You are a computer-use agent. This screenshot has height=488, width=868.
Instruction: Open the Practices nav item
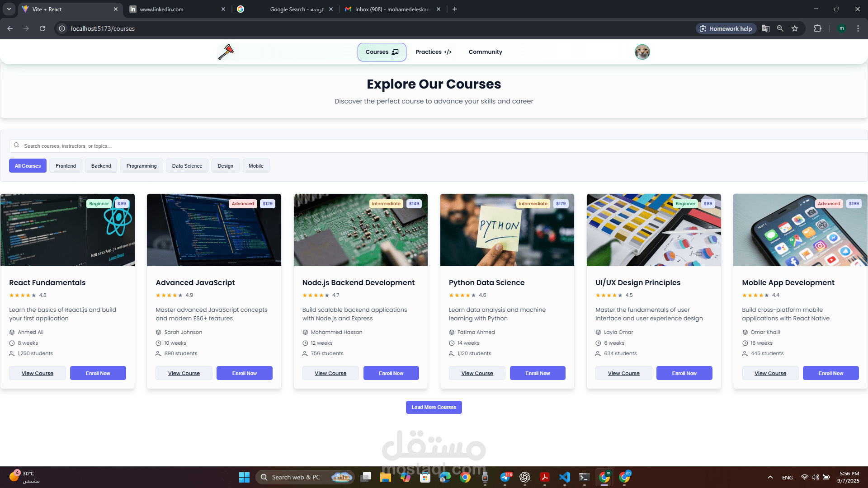point(433,52)
